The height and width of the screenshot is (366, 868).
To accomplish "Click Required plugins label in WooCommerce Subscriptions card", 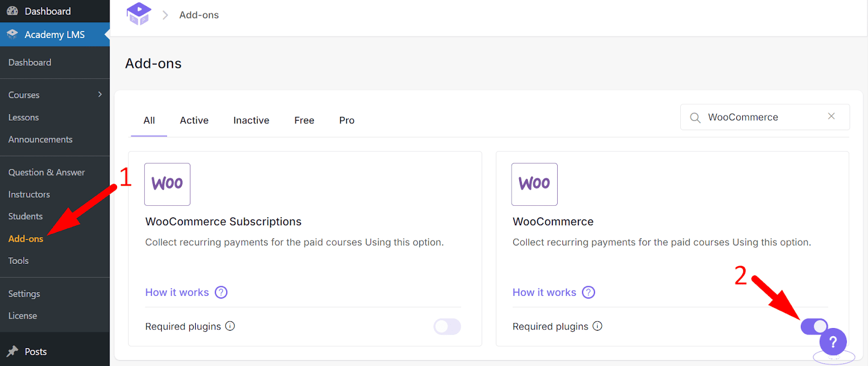I will point(183,326).
